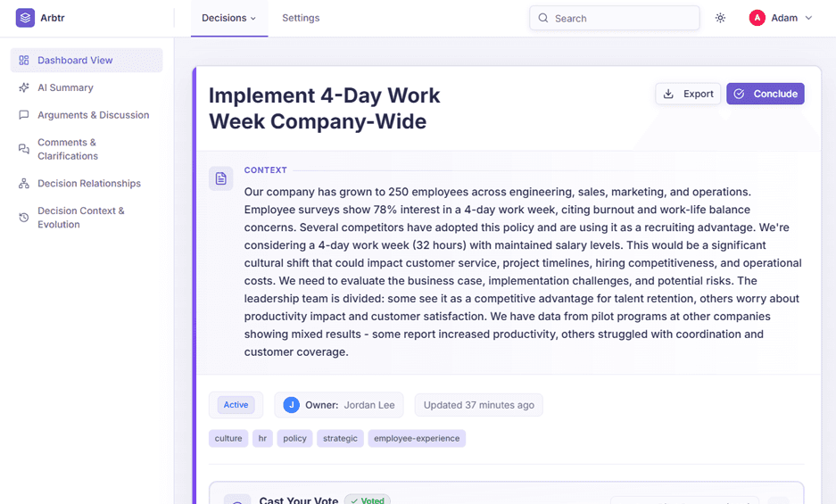
Task: Open Decision Context & Evolution section
Action: tap(87, 217)
